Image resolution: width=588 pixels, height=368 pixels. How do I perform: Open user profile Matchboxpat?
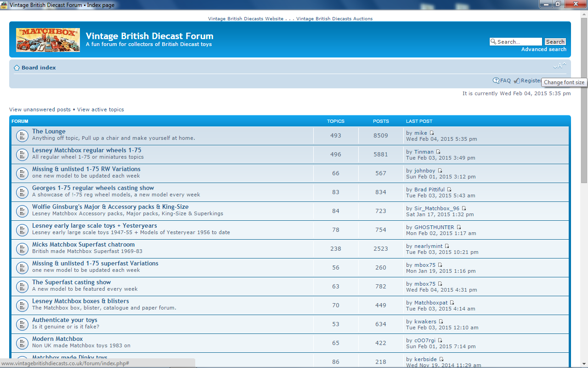[x=431, y=303]
